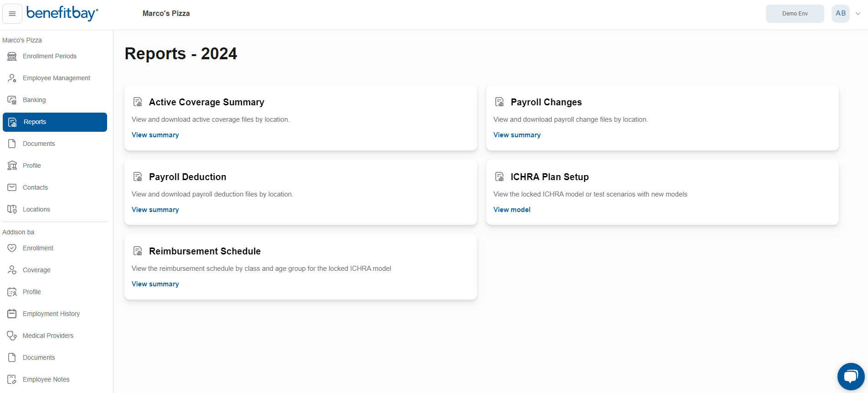Screen dimensions: 868x393
Task: Click the Banking sidebar icon
Action: coord(12,100)
